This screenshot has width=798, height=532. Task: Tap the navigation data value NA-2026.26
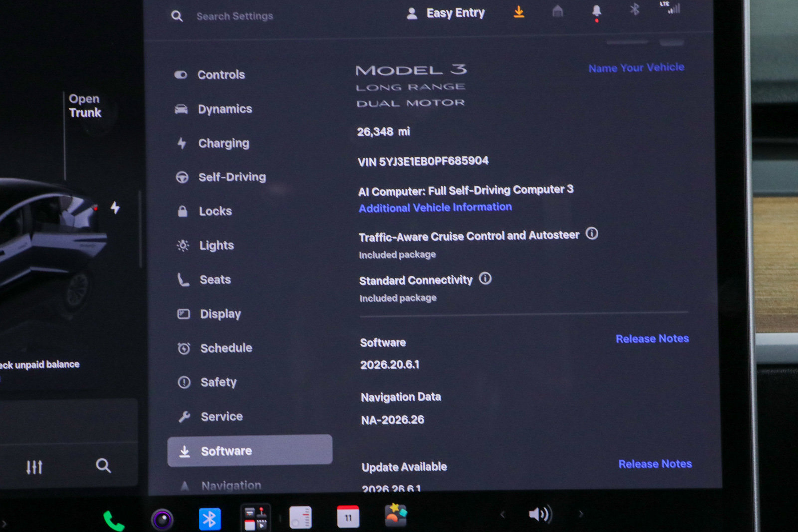pyautogui.click(x=393, y=420)
